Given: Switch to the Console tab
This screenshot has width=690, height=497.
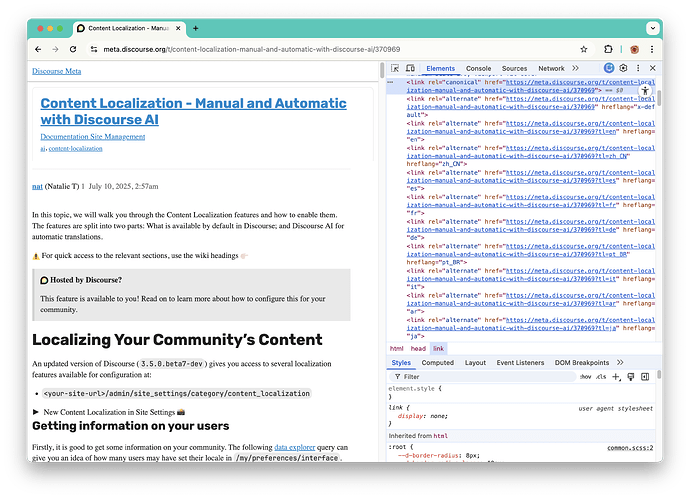Looking at the screenshot, I should [478, 69].
